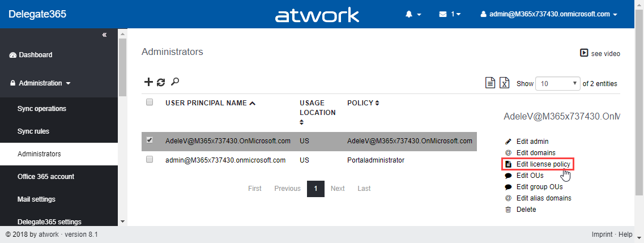644x243 pixels.
Task: Select page 1 in pagination
Action: tap(315, 189)
